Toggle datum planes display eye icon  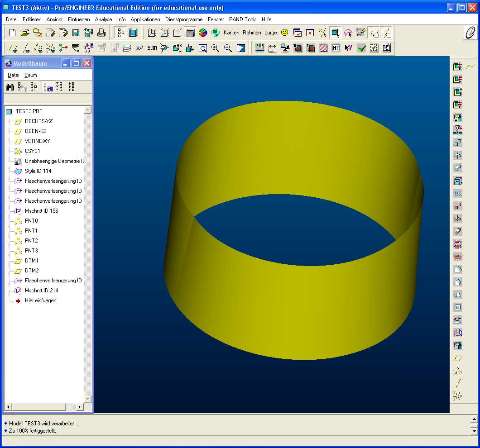pos(13,48)
